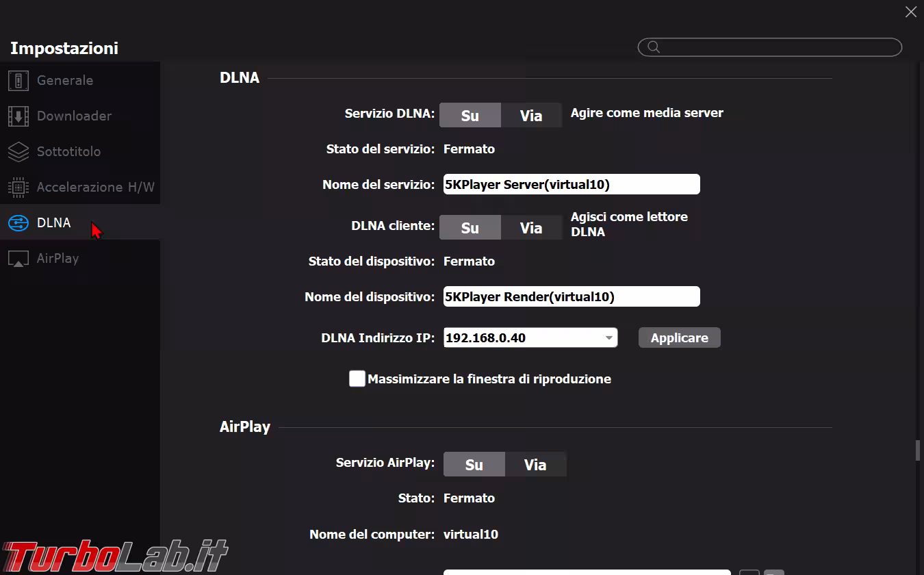This screenshot has height=575, width=924.
Task: Click the Nome del dispositivo text field
Action: click(x=572, y=296)
